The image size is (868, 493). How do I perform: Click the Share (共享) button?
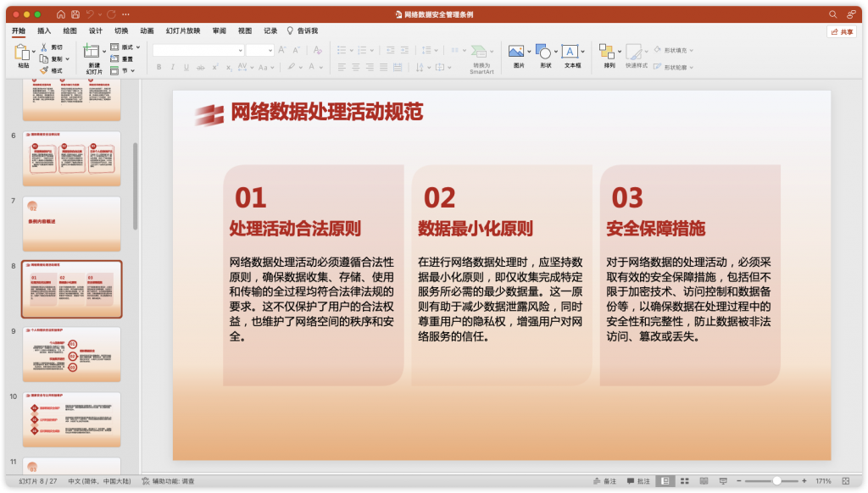[842, 31]
